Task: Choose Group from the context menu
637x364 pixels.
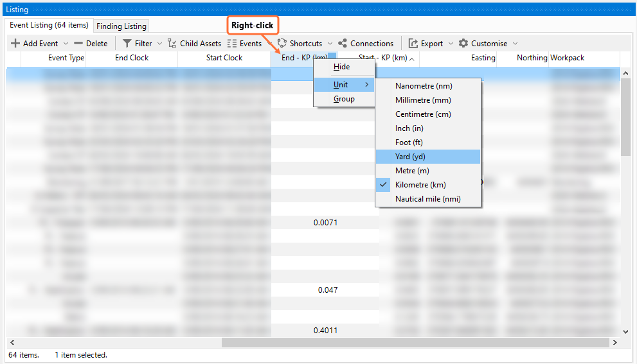Action: [x=344, y=99]
